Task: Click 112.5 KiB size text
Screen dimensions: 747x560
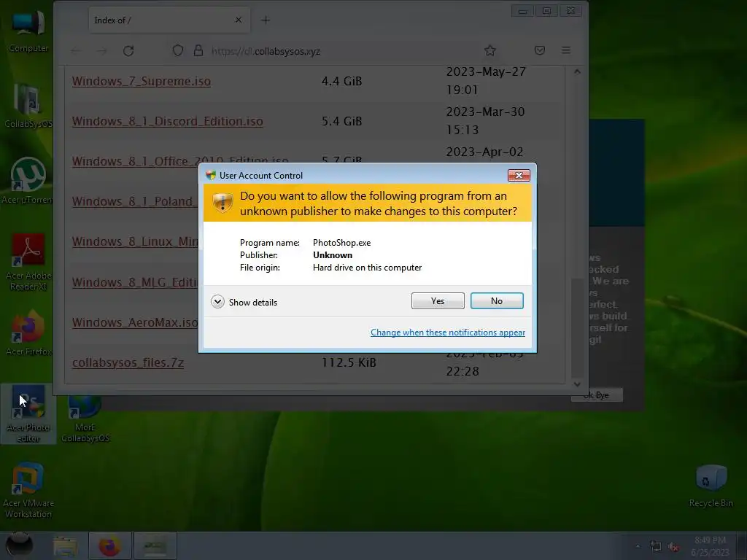Action: point(349,362)
